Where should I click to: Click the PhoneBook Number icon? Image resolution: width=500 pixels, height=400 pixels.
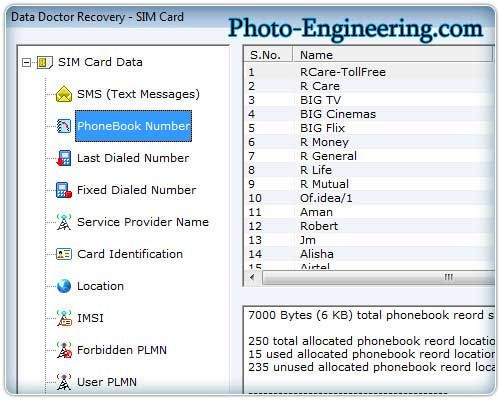[64, 126]
